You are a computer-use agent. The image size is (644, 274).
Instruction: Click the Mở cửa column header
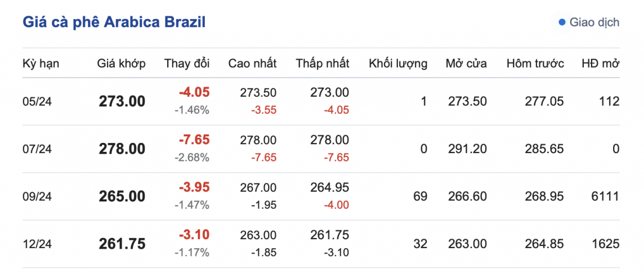[466, 63]
